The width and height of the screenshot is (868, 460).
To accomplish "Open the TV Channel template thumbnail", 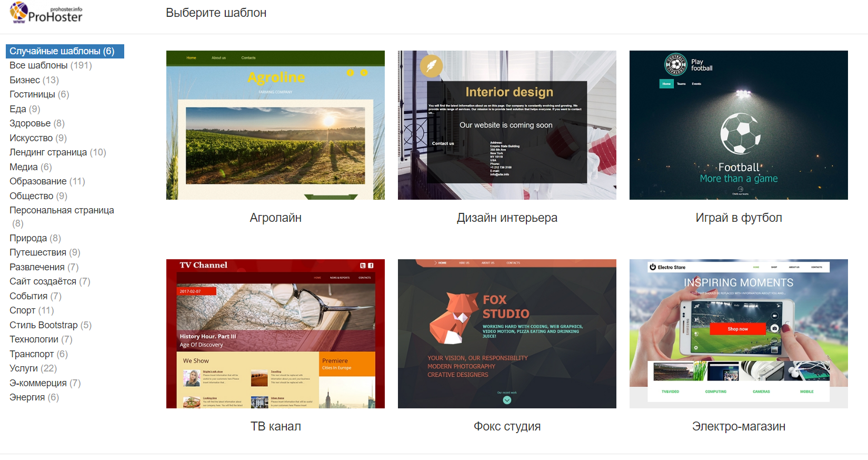I will click(275, 334).
